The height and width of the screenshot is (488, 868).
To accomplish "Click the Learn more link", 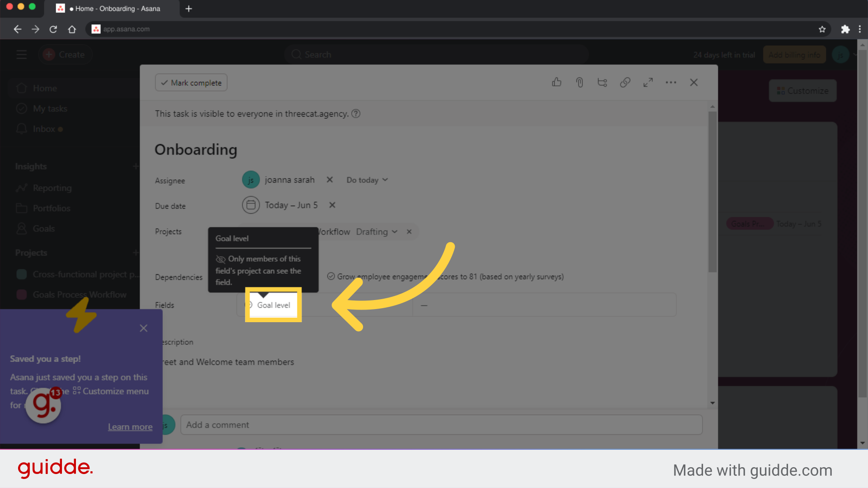I will pos(130,427).
